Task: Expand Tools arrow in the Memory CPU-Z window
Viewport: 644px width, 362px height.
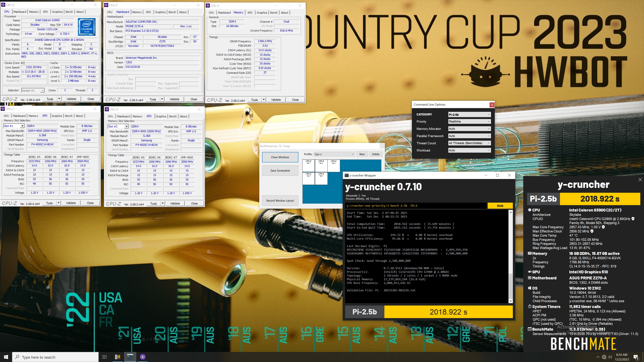Action: point(263,100)
